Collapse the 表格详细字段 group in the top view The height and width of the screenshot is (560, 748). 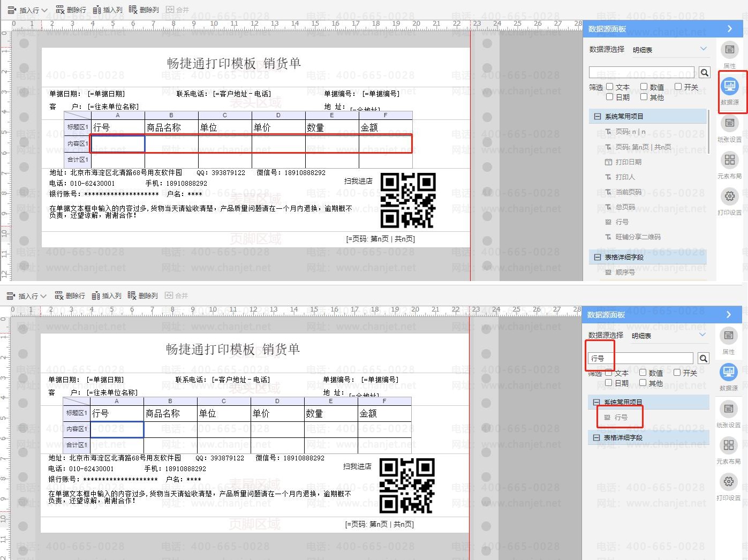click(598, 258)
